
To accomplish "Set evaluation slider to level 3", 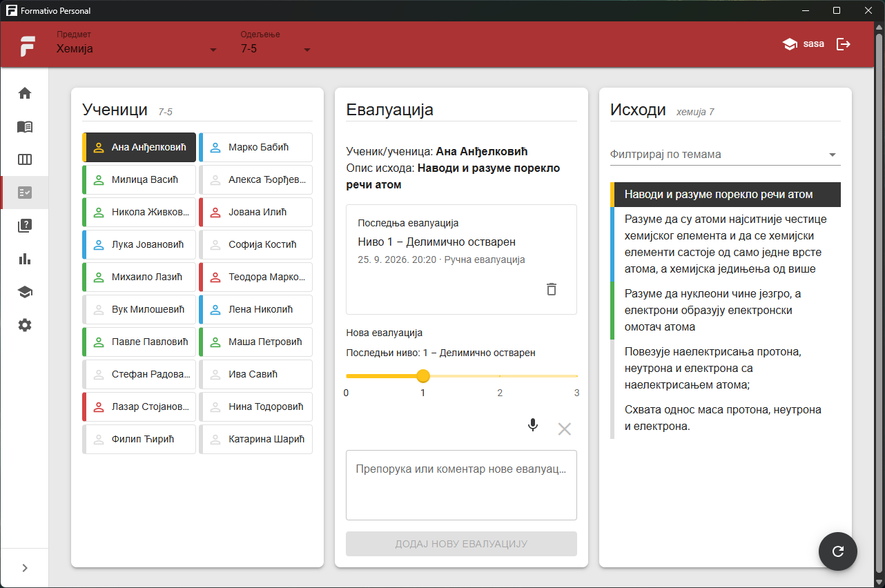I will click(576, 376).
